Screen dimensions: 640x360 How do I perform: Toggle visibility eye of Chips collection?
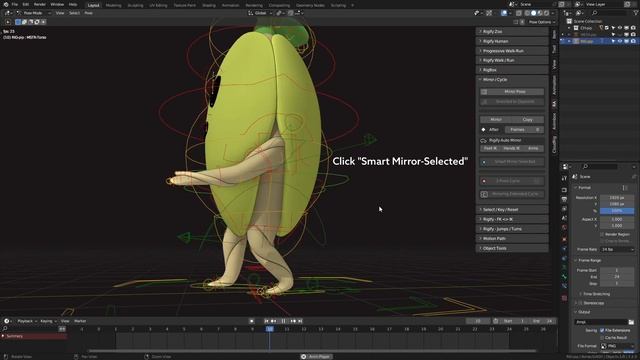pos(620,28)
